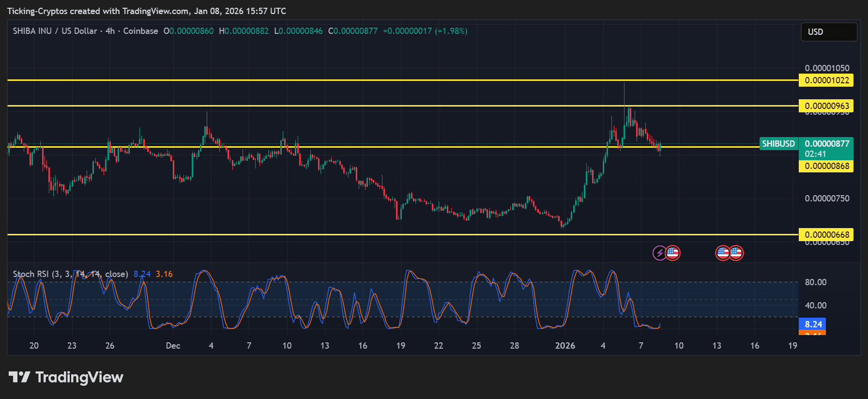Click the green 0.00000877 current price label
The height and width of the screenshot is (399, 868).
[x=826, y=144]
